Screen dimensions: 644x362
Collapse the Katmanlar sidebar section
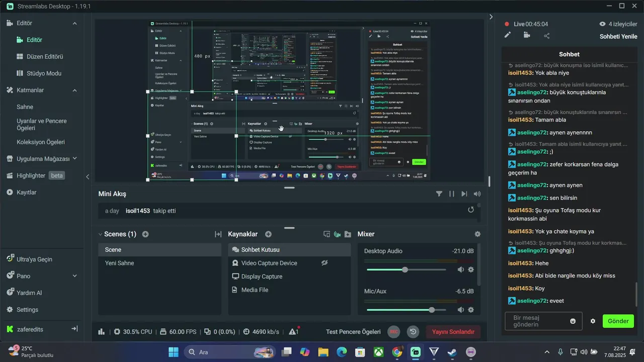click(x=74, y=90)
